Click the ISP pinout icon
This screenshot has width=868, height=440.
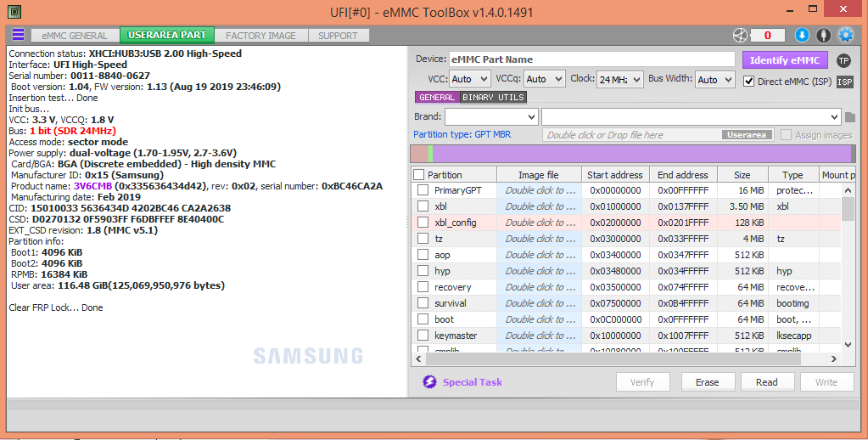click(x=845, y=82)
